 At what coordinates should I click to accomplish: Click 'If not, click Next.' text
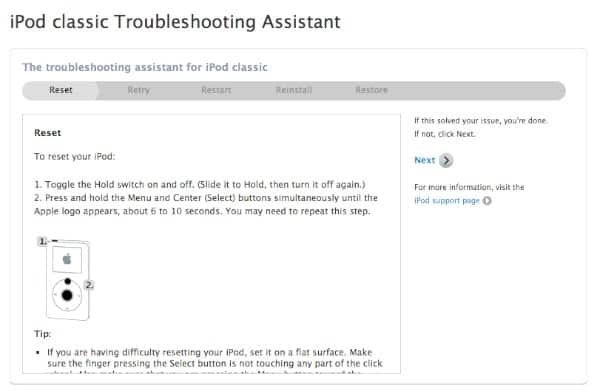[x=445, y=134]
